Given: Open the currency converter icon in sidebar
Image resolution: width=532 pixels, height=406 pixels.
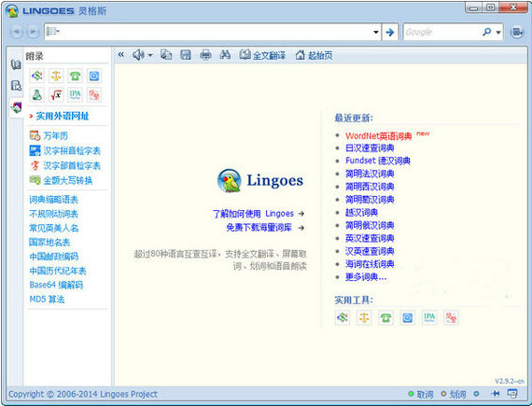Looking at the screenshot, I should (x=37, y=76).
